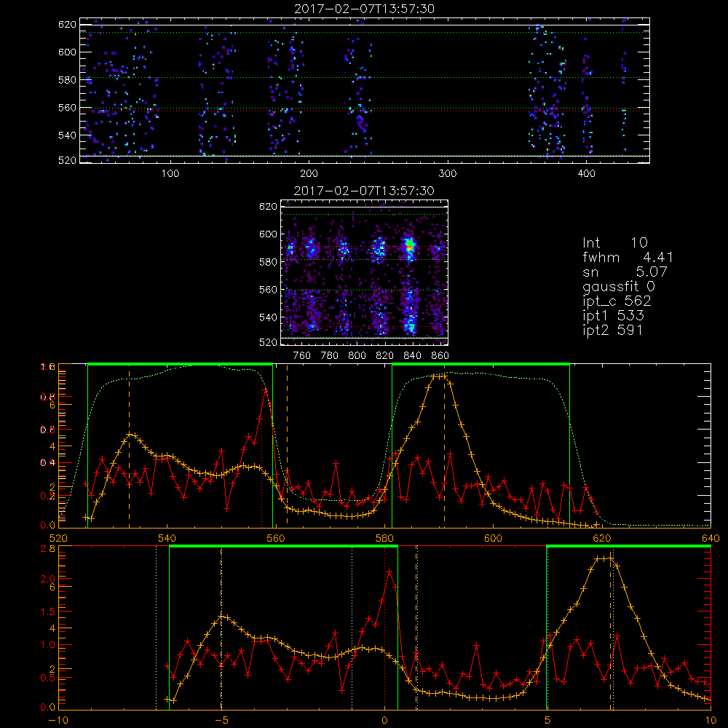Click red y-axis label 1.5 on the bottom plot
The image size is (728, 728).
tap(48, 612)
